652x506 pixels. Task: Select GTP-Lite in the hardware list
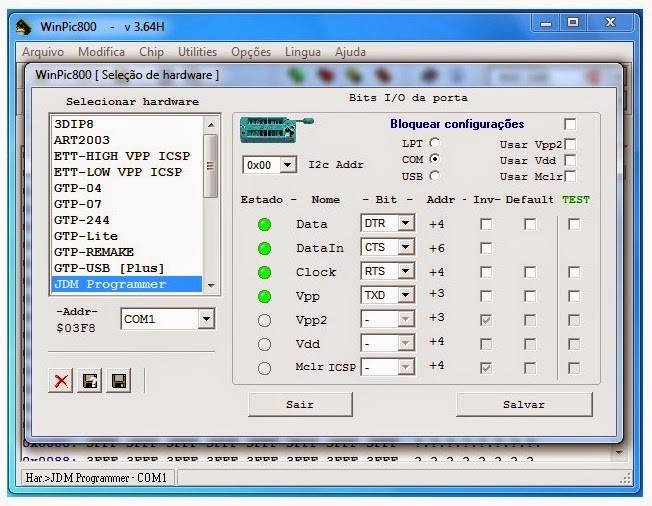pyautogui.click(x=127, y=236)
